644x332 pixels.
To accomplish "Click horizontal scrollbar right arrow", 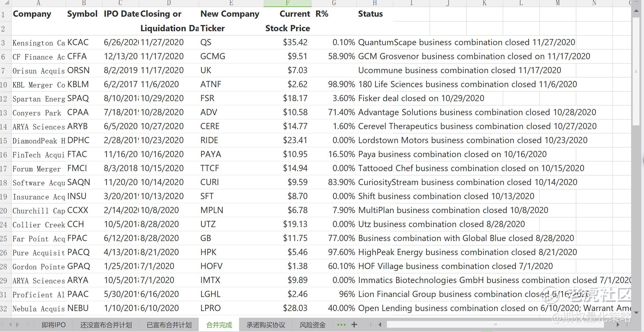I will [x=618, y=325].
